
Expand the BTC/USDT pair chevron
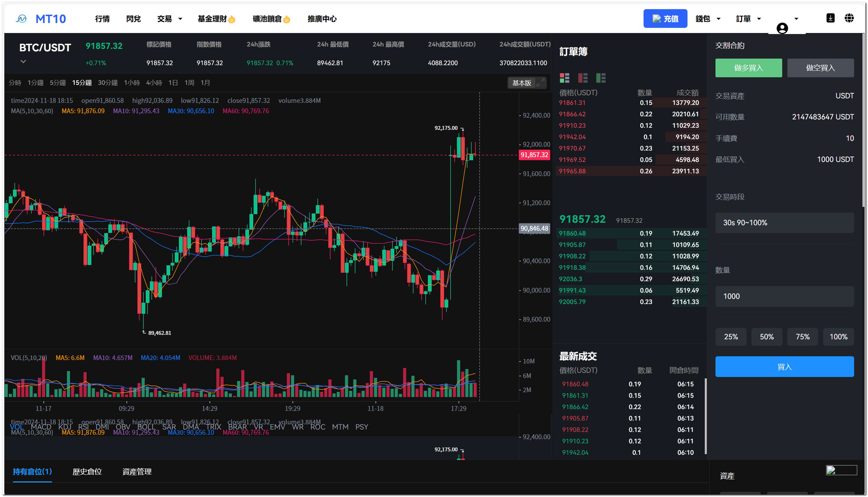pyautogui.click(x=23, y=62)
